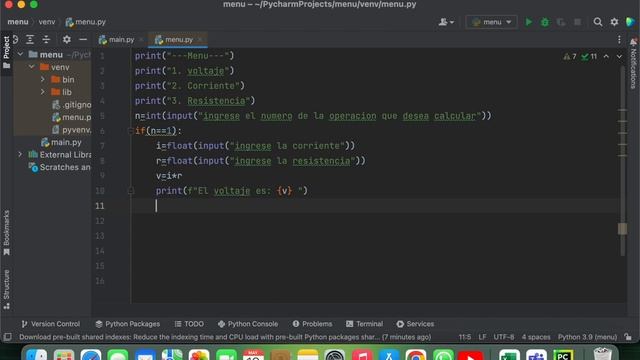Start debugging with the green bug icon
Image resolution: width=640 pixels, height=360 pixels.
545,22
